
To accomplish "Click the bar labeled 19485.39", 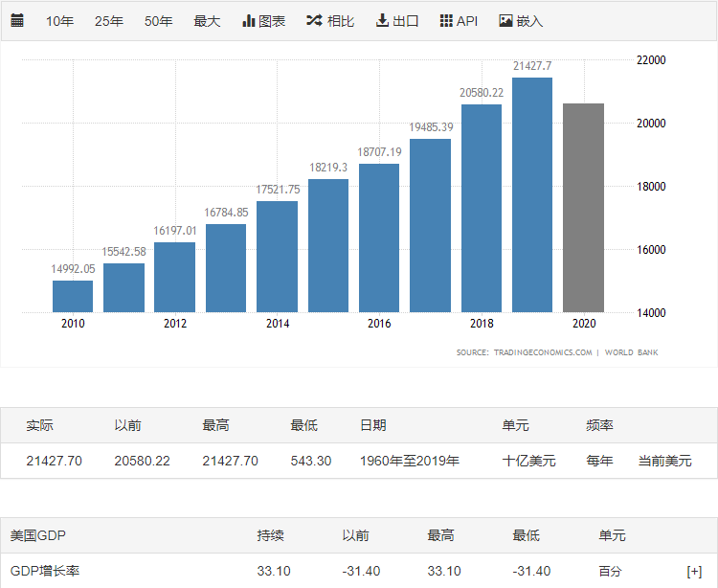I will pyautogui.click(x=430, y=225).
